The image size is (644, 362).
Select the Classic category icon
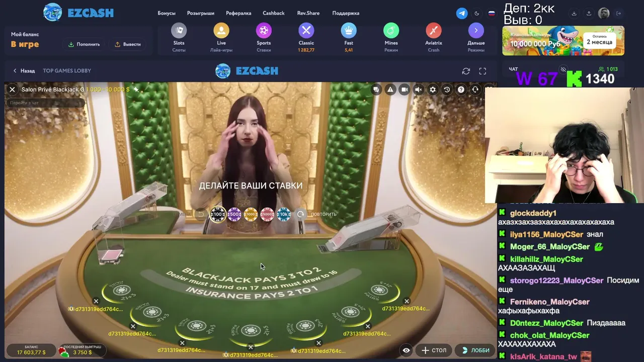306,31
